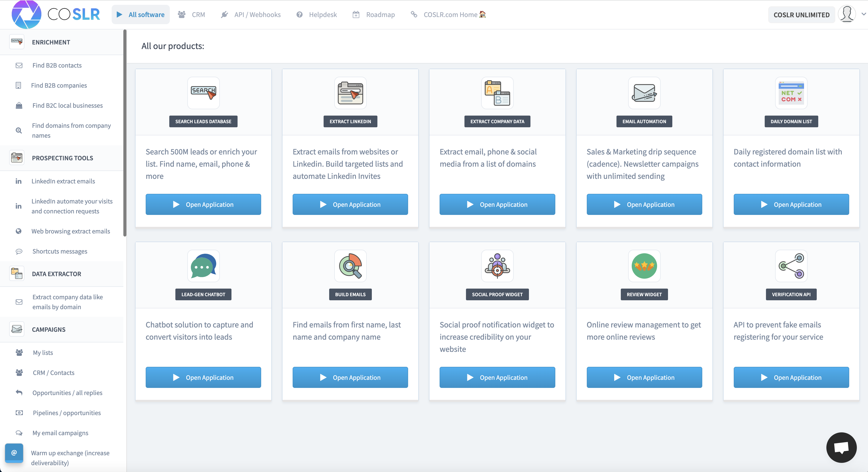868x472 pixels.
Task: Click reply arrow icon beside Opportunities / all replies
Action: point(19,392)
